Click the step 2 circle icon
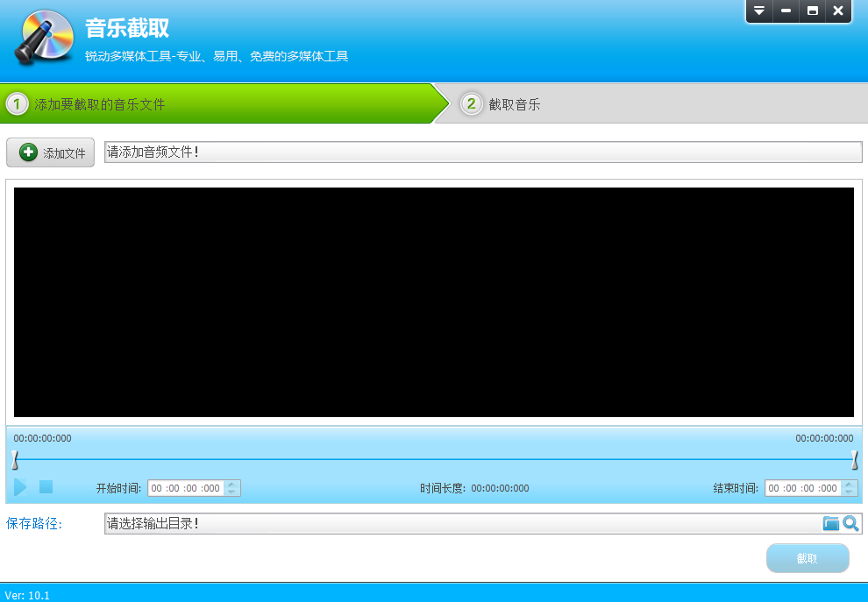This screenshot has height=602, width=868. 472,103
